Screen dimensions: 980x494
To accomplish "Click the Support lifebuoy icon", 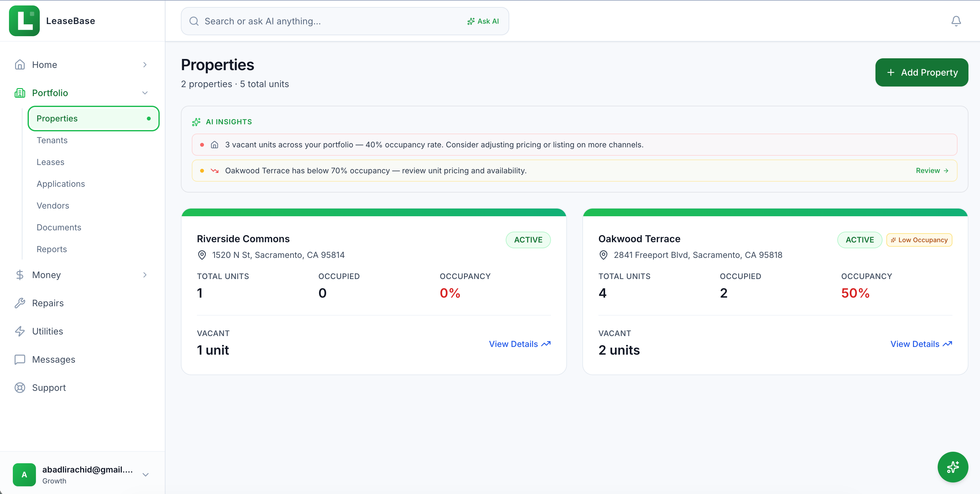I will [x=20, y=388].
